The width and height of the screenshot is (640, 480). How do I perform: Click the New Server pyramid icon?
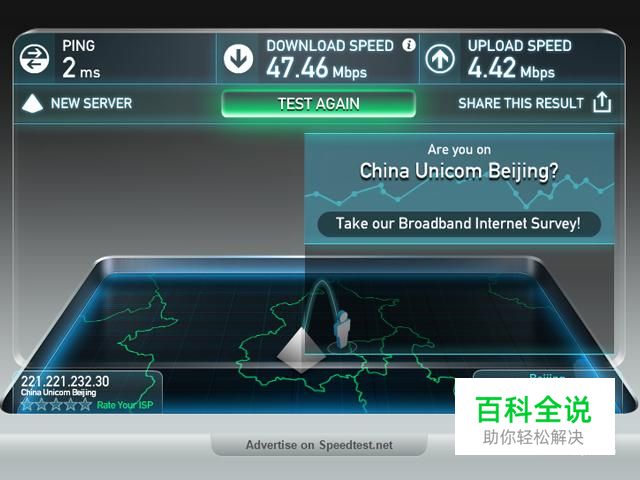click(x=32, y=103)
